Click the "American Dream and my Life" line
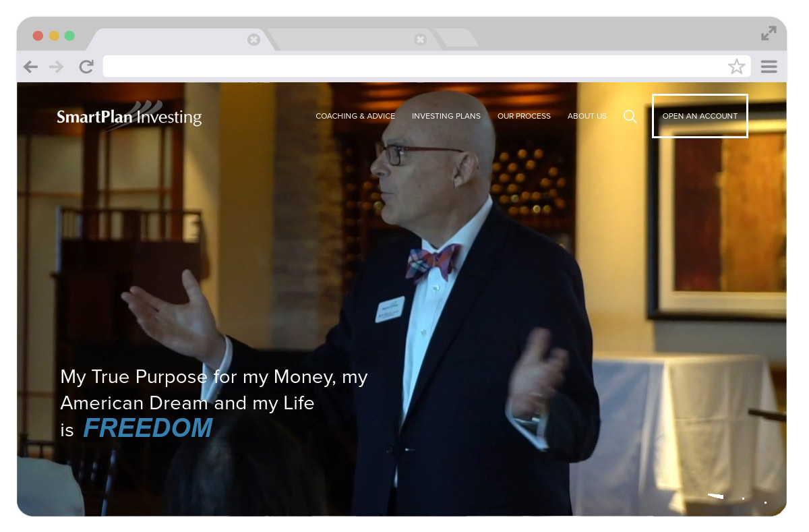The image size is (809, 532). pos(187,403)
